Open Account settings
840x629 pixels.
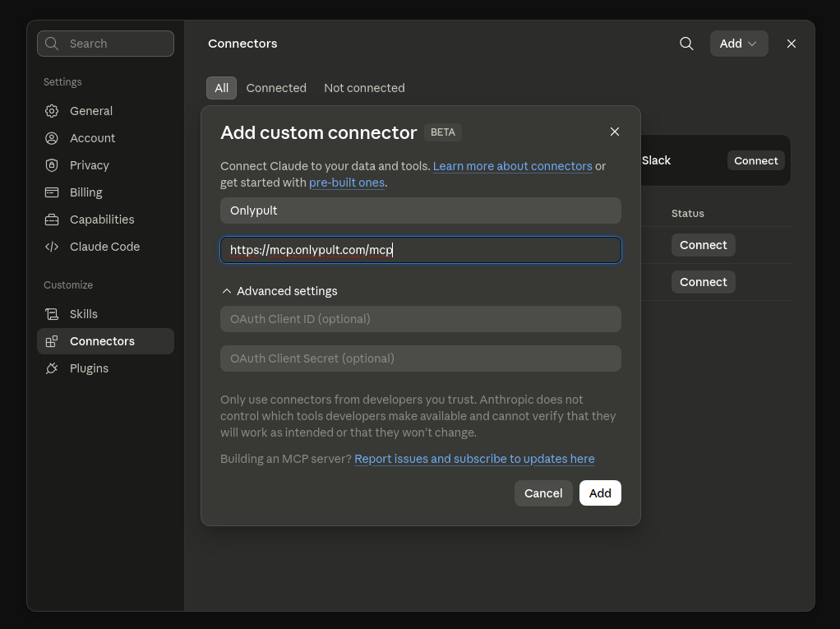(x=105, y=138)
